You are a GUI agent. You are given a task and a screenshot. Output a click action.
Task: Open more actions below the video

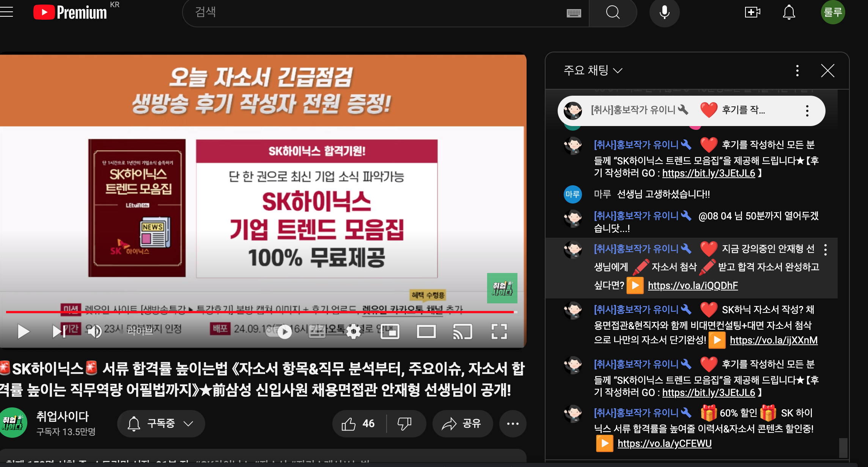[513, 423]
